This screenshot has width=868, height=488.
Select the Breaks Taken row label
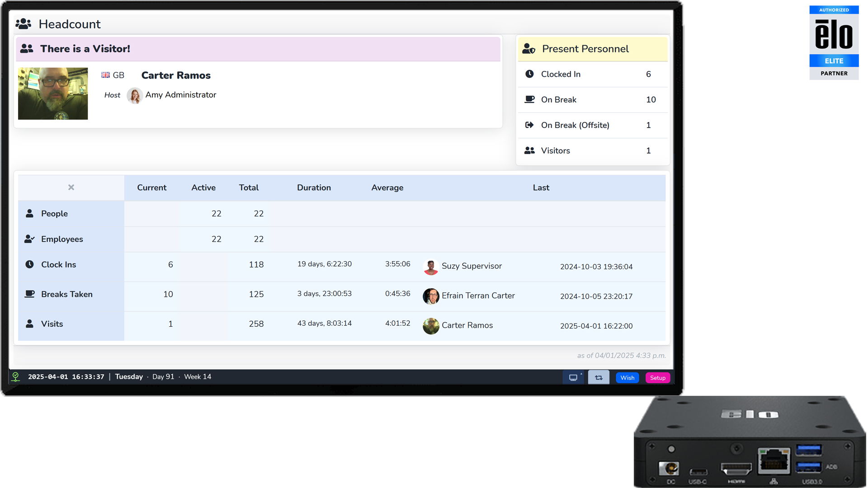(66, 294)
